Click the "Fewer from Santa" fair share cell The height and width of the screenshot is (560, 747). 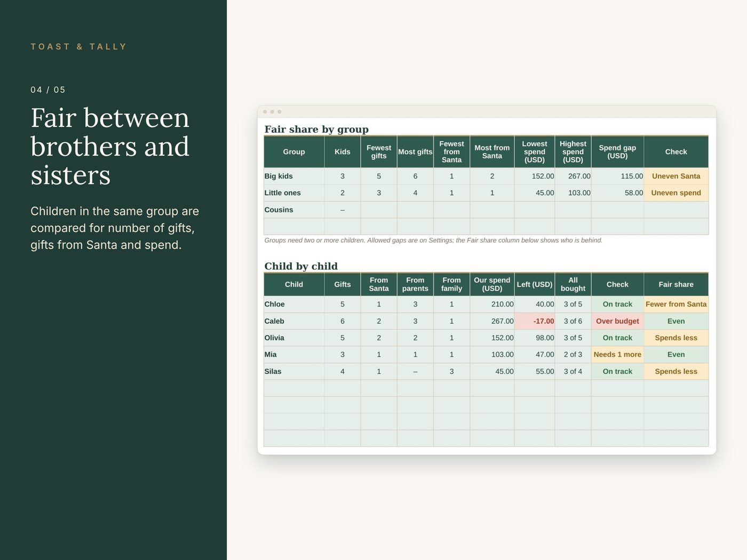[x=676, y=304]
